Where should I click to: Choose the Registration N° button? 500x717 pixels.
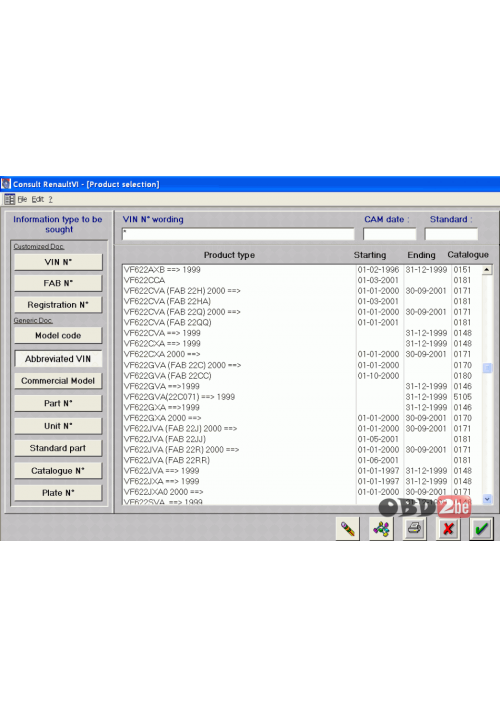pos(58,305)
